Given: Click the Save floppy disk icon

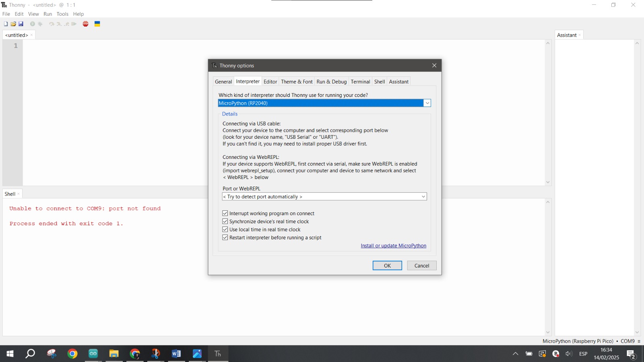Looking at the screenshot, I should [x=21, y=24].
